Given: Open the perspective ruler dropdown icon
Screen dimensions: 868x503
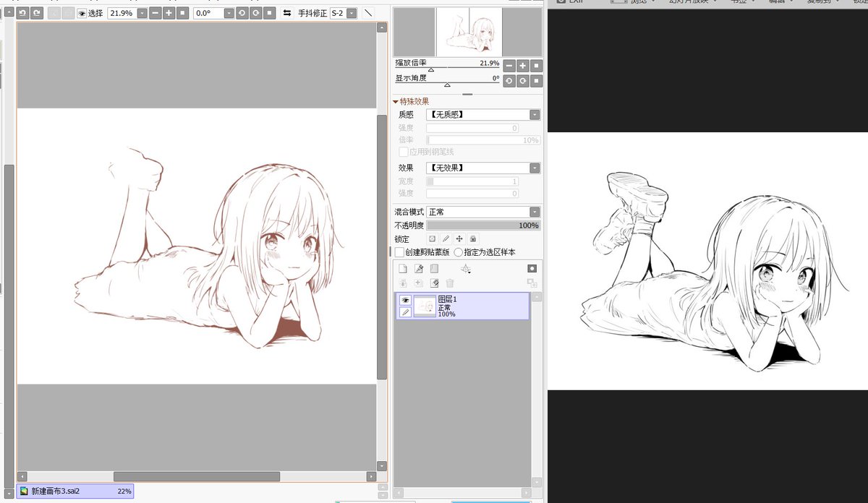Looking at the screenshot, I should (466, 269).
